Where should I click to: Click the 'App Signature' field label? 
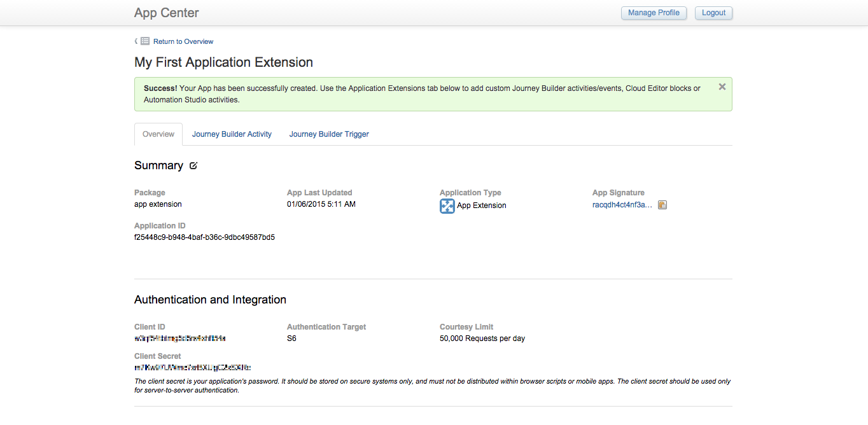[x=619, y=193]
